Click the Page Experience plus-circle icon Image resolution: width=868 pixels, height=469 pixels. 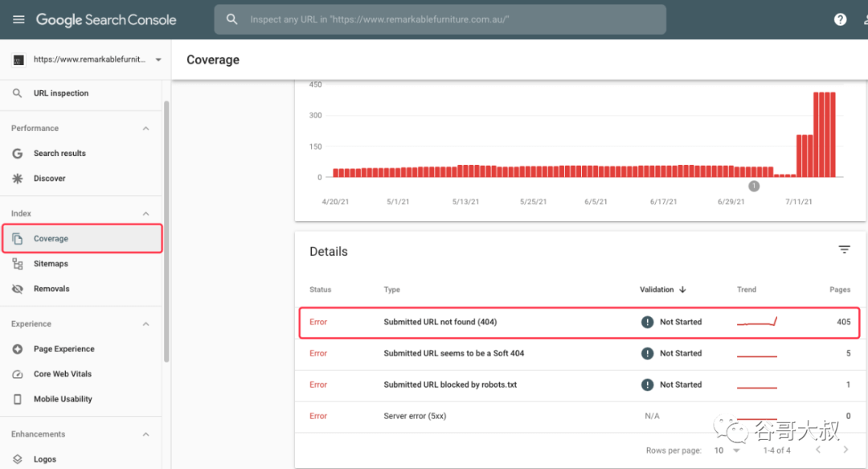coord(18,349)
